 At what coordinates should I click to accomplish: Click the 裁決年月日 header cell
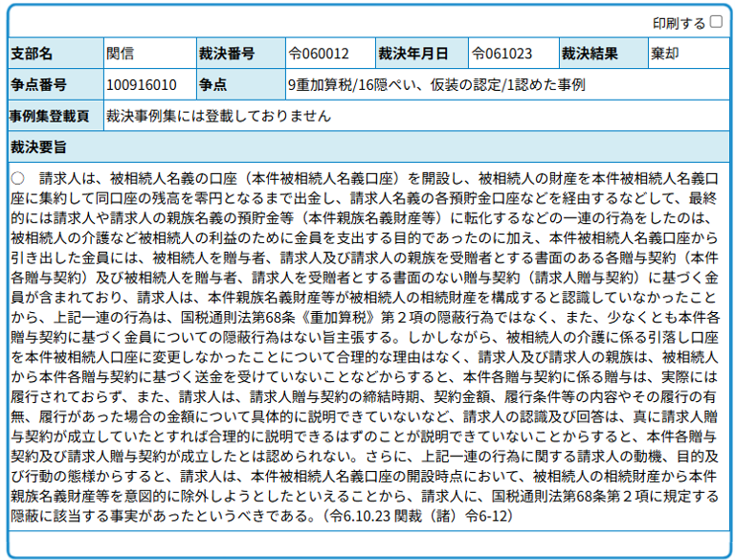tap(422, 54)
